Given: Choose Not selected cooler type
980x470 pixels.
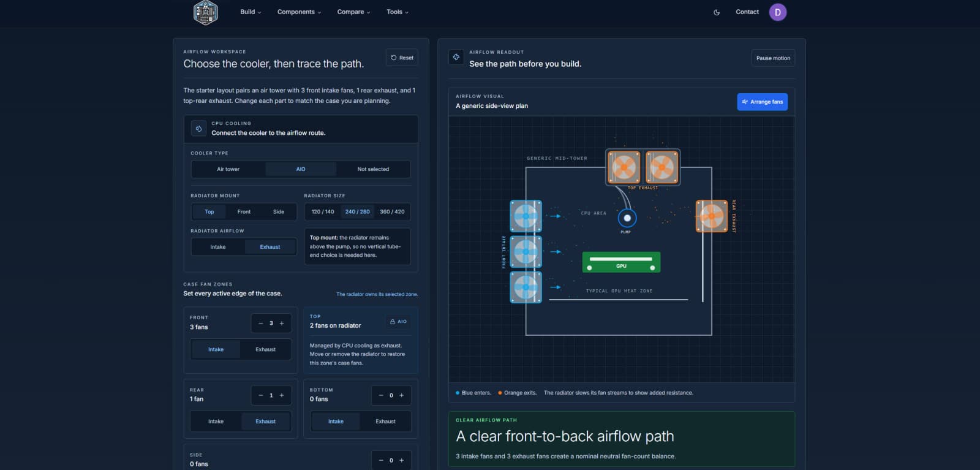Looking at the screenshot, I should click(x=373, y=169).
